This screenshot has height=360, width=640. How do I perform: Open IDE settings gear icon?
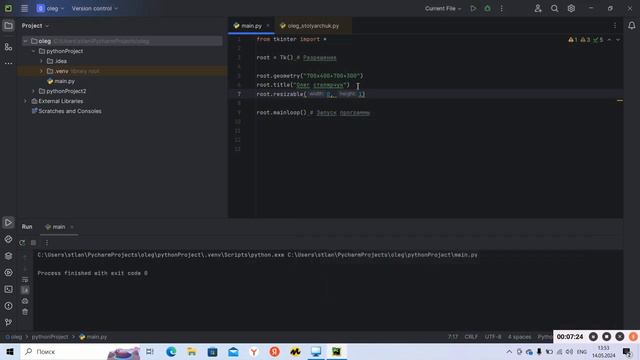571,8
